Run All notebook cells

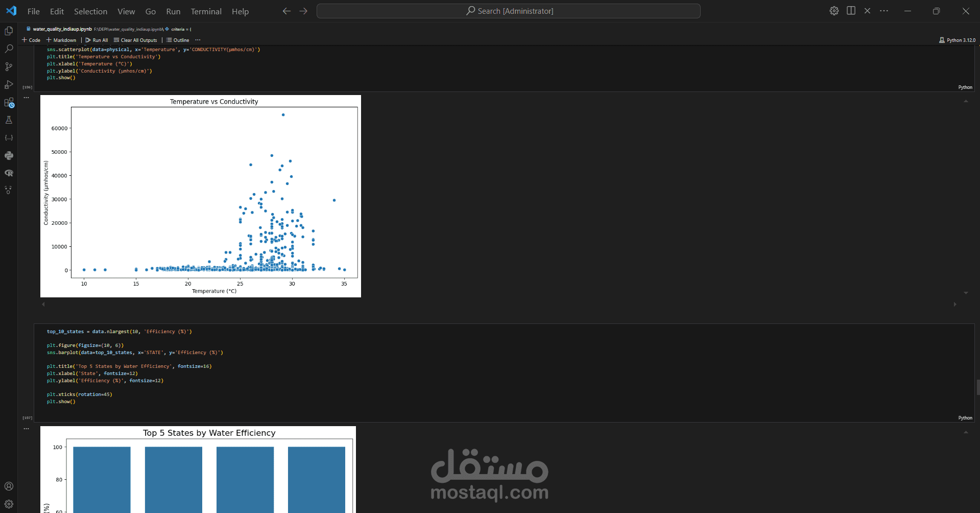97,40
